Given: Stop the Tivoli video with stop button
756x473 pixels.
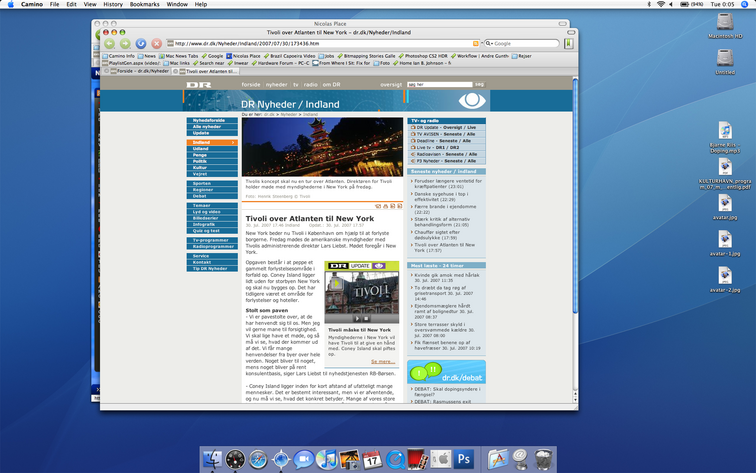Looking at the screenshot, I should click(x=366, y=319).
